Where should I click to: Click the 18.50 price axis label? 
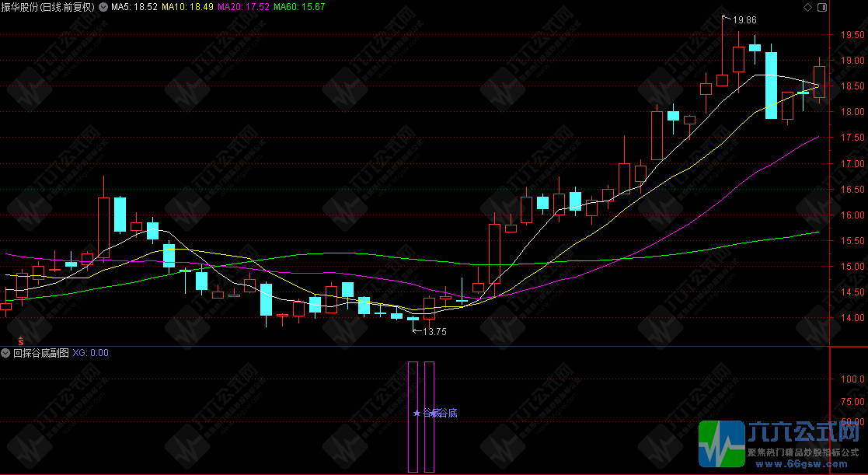coord(852,86)
